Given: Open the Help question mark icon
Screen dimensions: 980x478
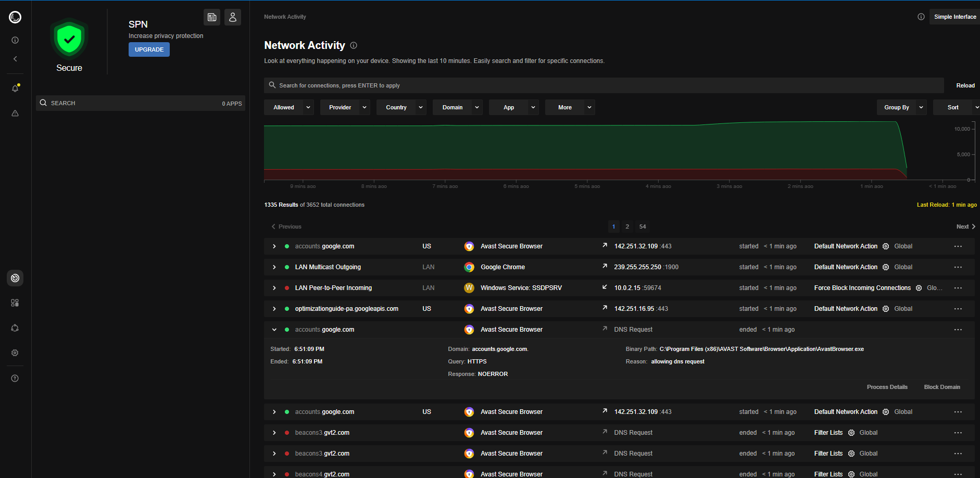Looking at the screenshot, I should pyautogui.click(x=15, y=379).
